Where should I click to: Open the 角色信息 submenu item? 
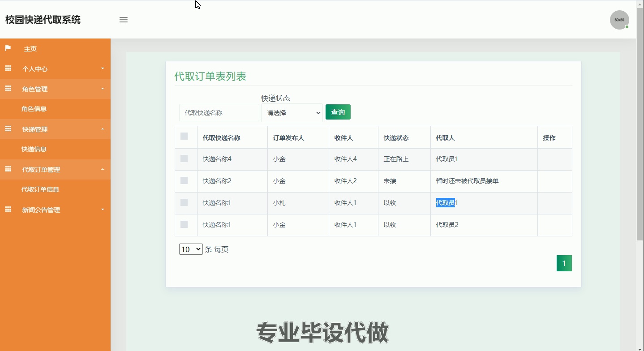(x=34, y=109)
